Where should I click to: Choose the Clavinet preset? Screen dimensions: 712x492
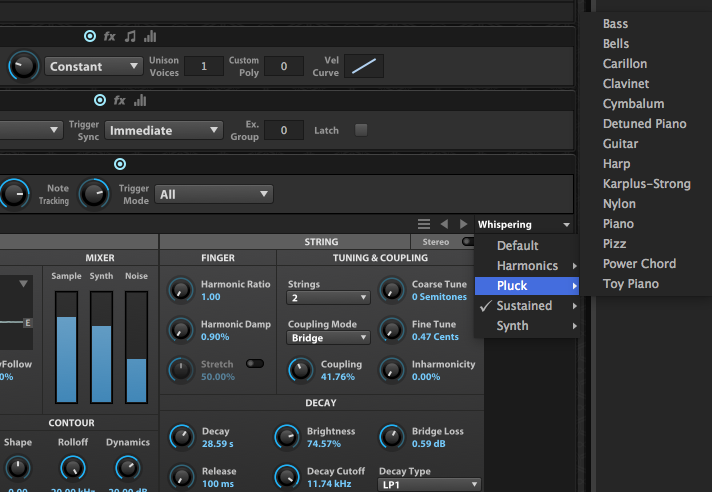626,84
